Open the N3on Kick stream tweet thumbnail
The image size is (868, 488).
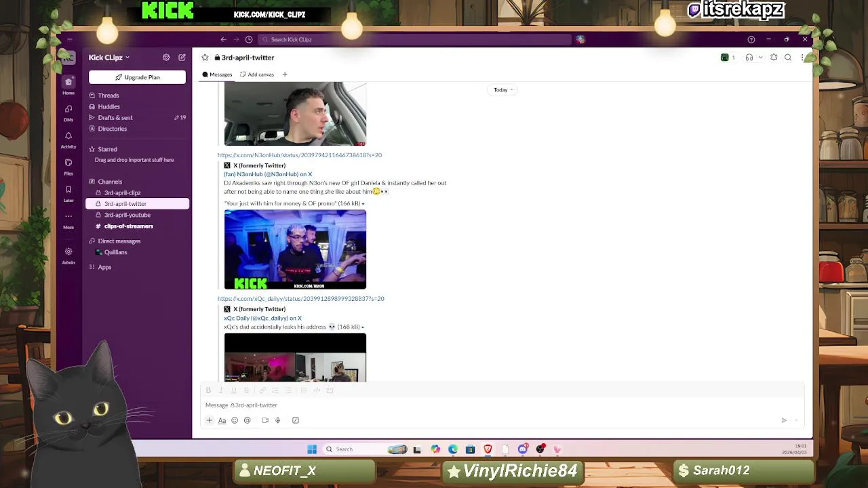(x=295, y=249)
